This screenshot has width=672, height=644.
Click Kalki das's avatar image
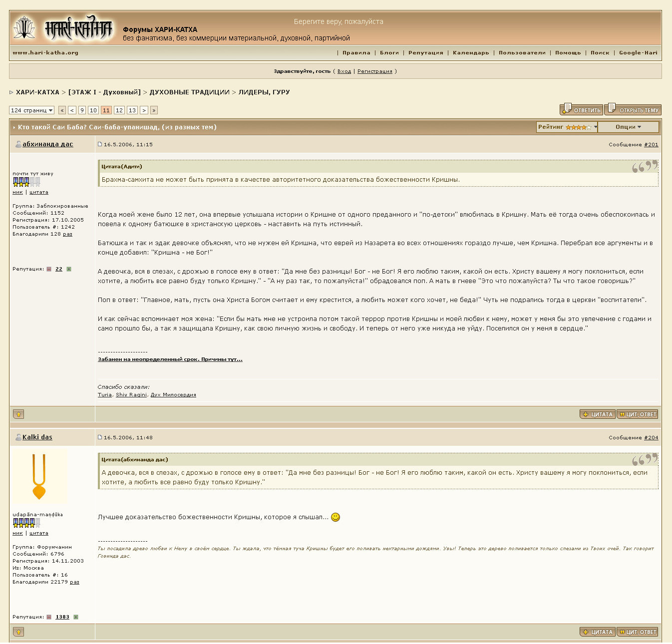(39, 477)
